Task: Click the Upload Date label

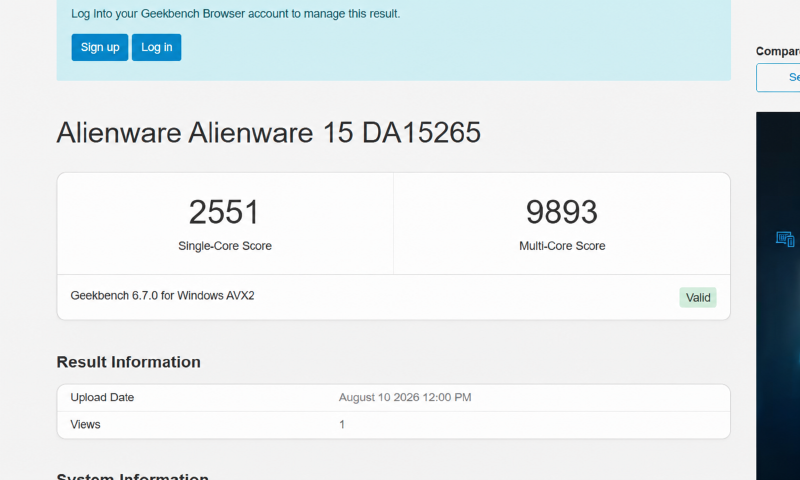Action: [102, 397]
